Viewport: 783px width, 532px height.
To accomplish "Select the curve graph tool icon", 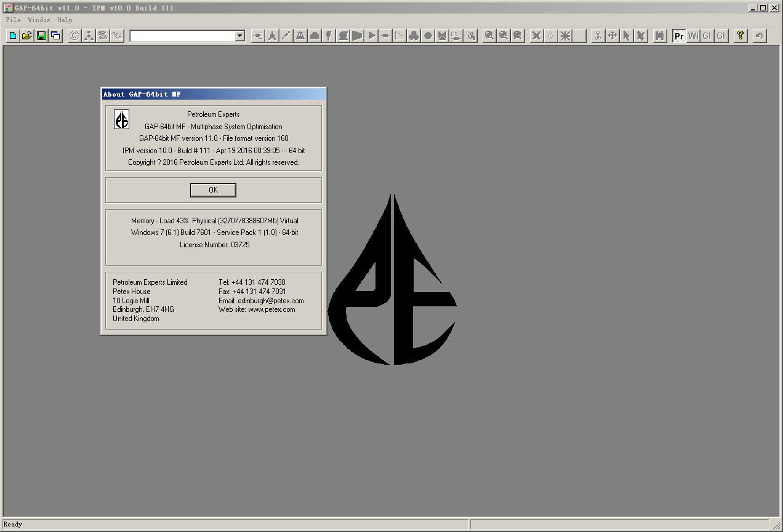I will tap(400, 36).
